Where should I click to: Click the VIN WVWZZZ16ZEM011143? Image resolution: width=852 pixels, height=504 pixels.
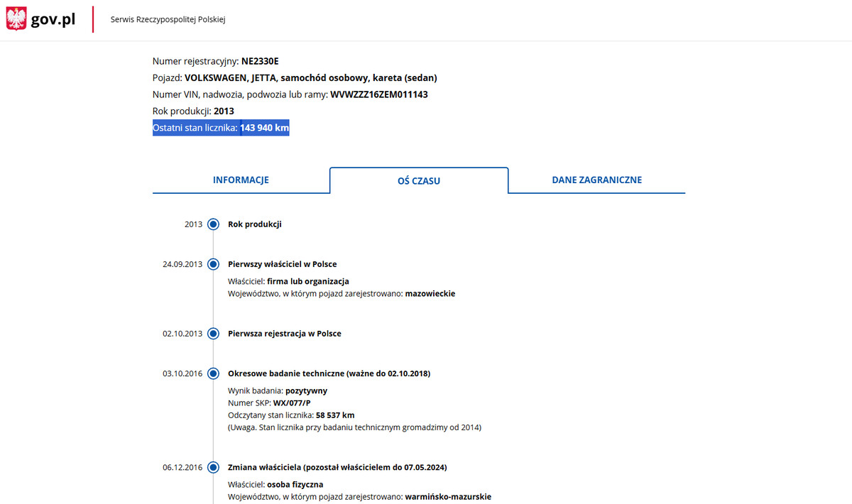pyautogui.click(x=379, y=94)
